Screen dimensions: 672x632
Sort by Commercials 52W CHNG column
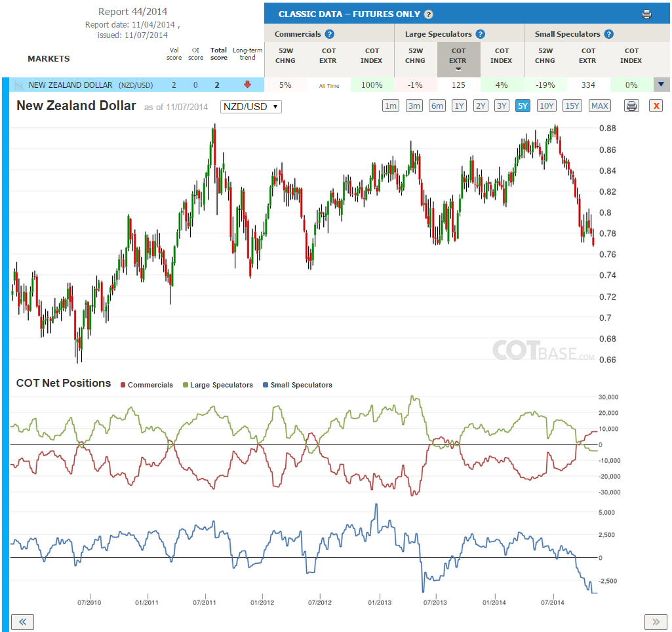[285, 56]
